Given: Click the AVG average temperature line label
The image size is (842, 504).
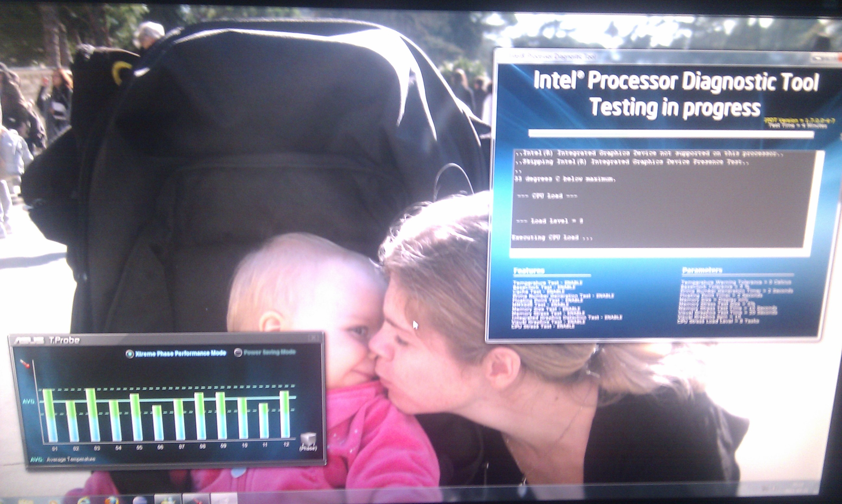Looking at the screenshot, I should 29,401.
